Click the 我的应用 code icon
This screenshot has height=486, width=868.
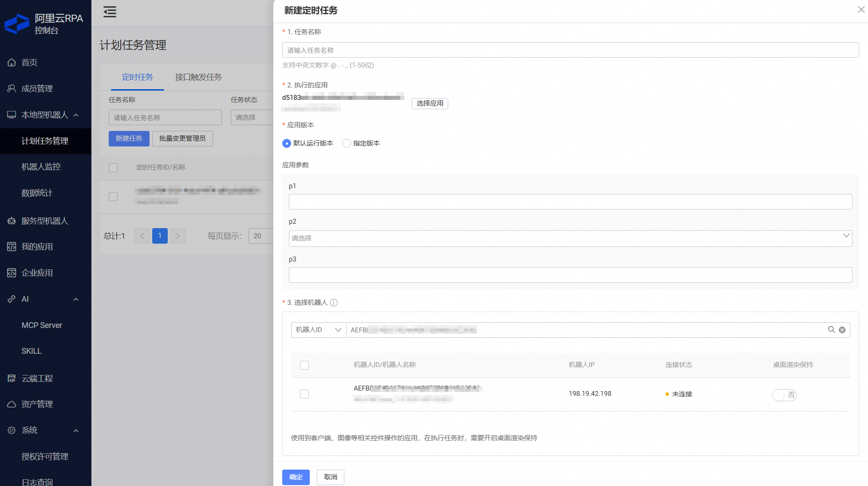12,247
